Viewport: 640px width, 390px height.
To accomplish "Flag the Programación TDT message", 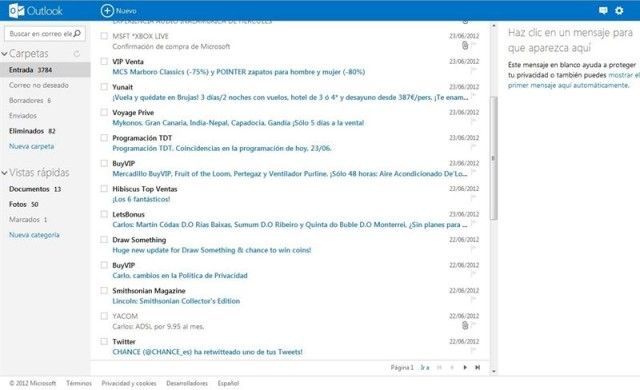I will [473, 147].
